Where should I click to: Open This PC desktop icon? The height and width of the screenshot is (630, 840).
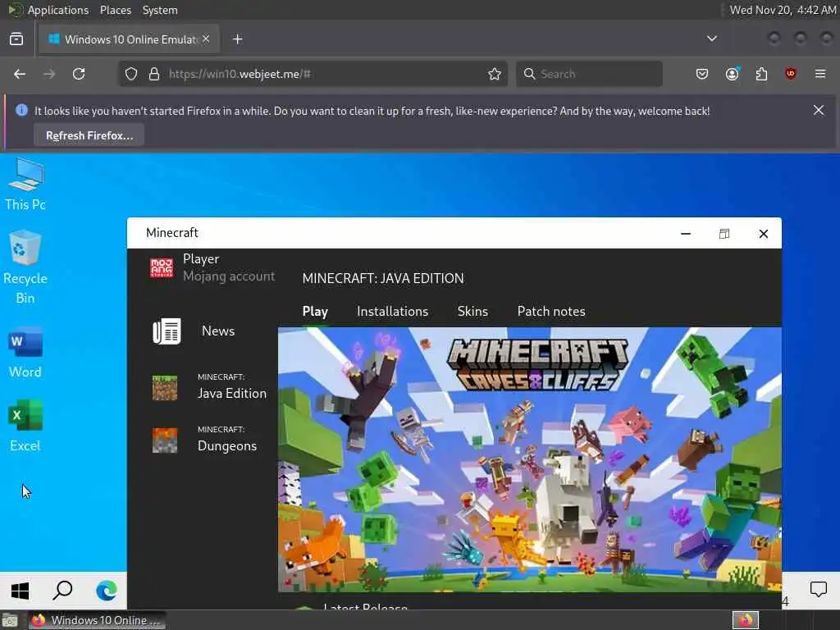tap(25, 185)
